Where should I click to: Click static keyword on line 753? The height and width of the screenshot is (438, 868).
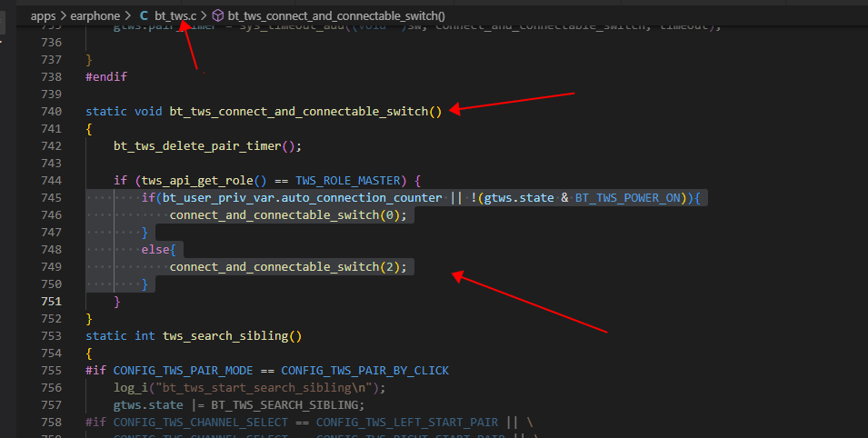coord(106,336)
